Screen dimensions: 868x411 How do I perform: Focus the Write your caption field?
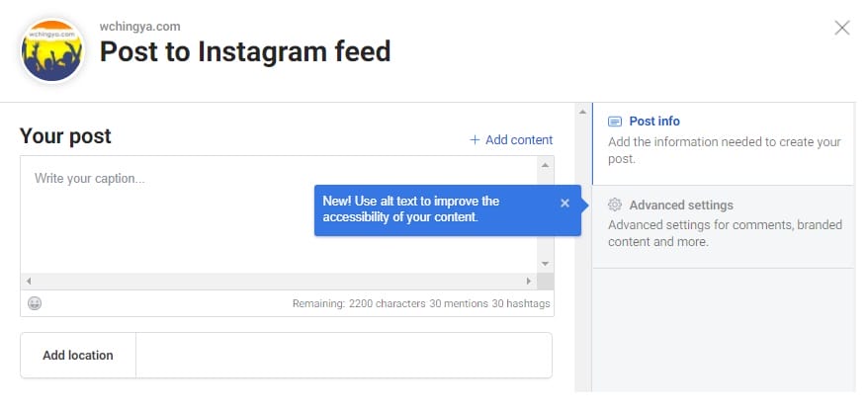279,214
